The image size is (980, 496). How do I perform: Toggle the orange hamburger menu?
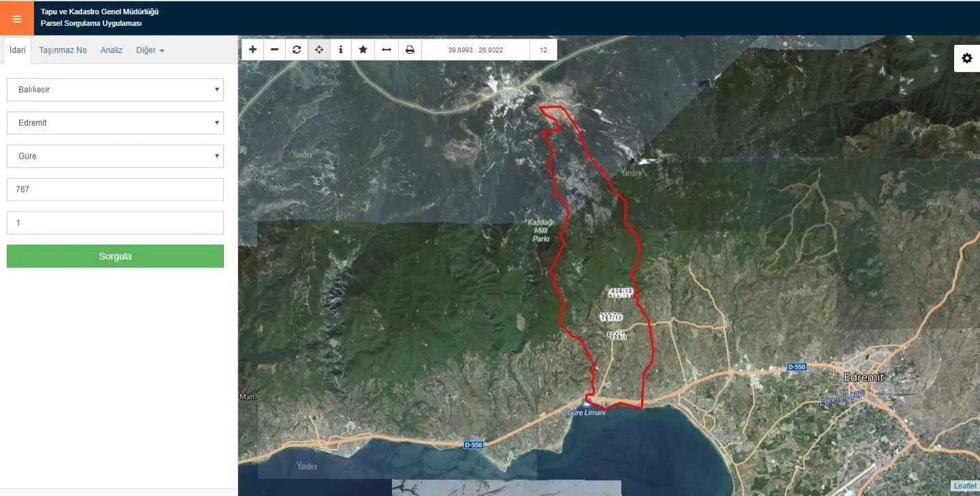coord(17,18)
